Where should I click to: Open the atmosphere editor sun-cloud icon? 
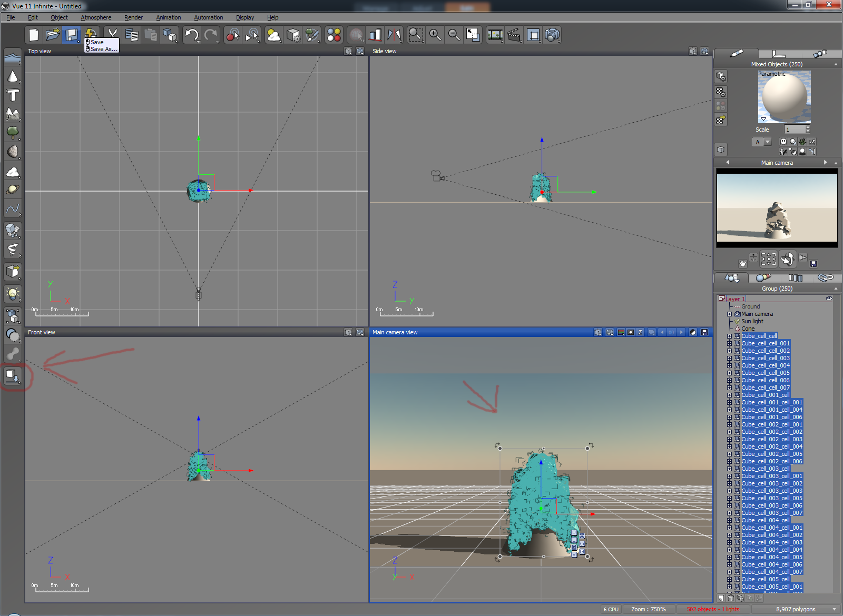click(273, 35)
